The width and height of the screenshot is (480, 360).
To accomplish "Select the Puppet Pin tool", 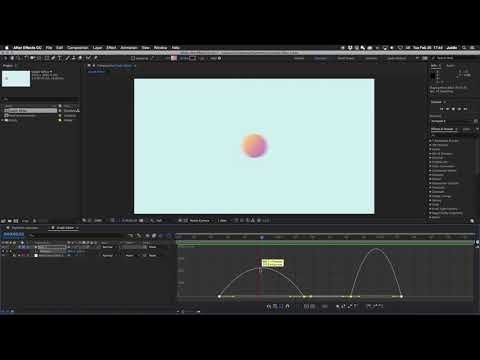I will [x=96, y=58].
